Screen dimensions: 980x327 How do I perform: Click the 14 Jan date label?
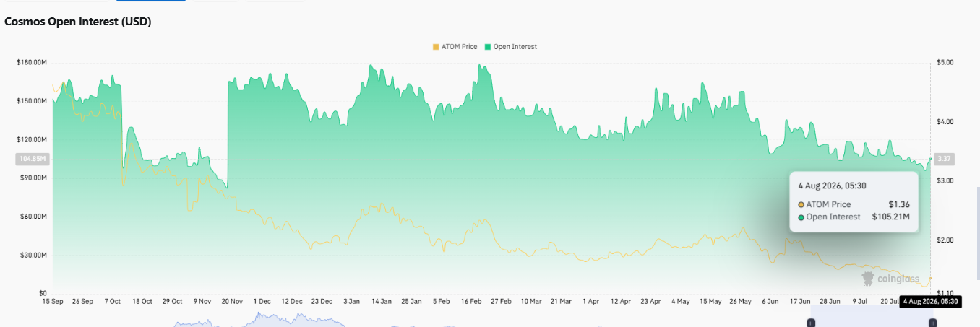tap(380, 301)
